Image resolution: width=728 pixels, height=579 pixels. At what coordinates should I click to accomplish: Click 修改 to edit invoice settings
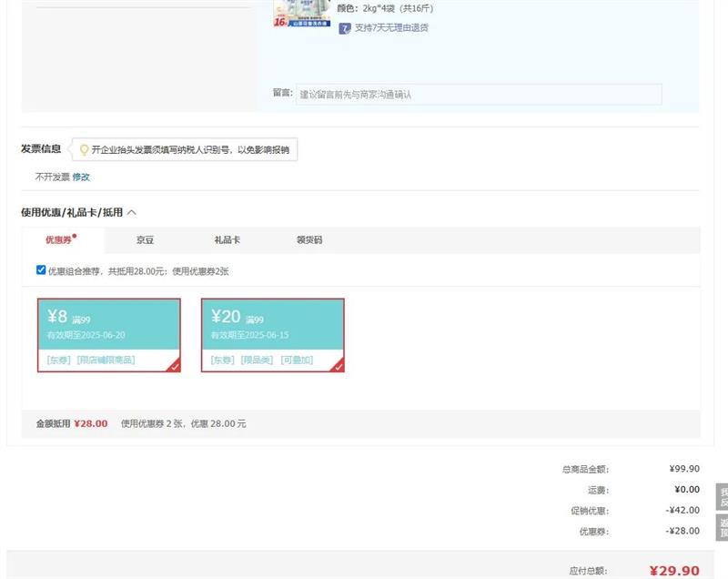click(81, 177)
